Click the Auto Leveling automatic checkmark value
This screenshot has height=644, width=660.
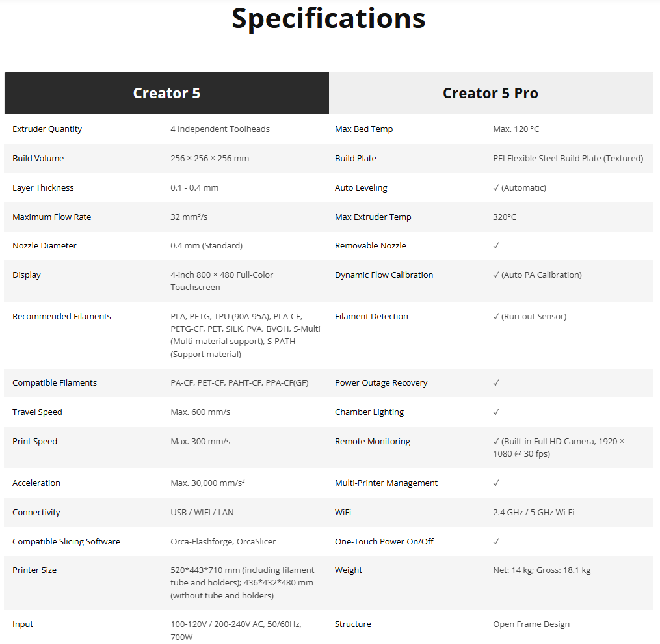coord(520,188)
